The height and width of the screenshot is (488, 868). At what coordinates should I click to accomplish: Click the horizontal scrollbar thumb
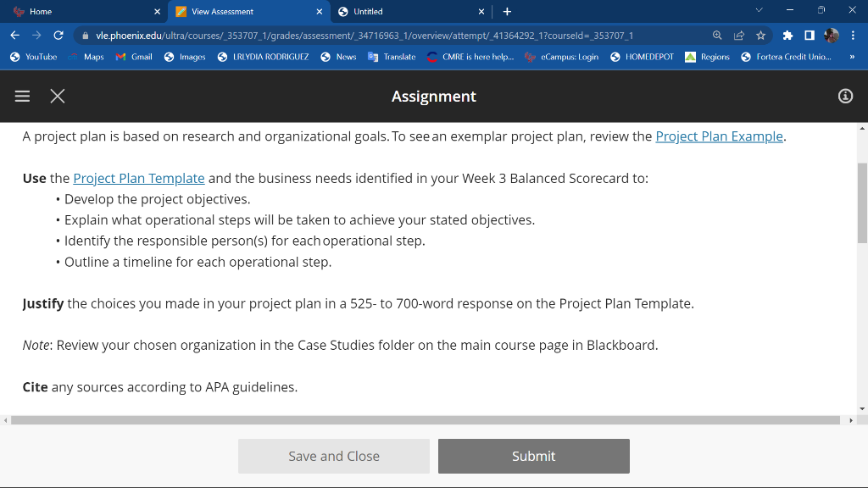click(426, 420)
